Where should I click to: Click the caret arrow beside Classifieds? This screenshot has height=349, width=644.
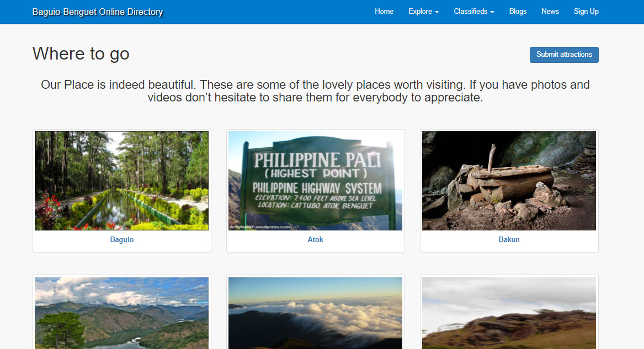coord(492,12)
